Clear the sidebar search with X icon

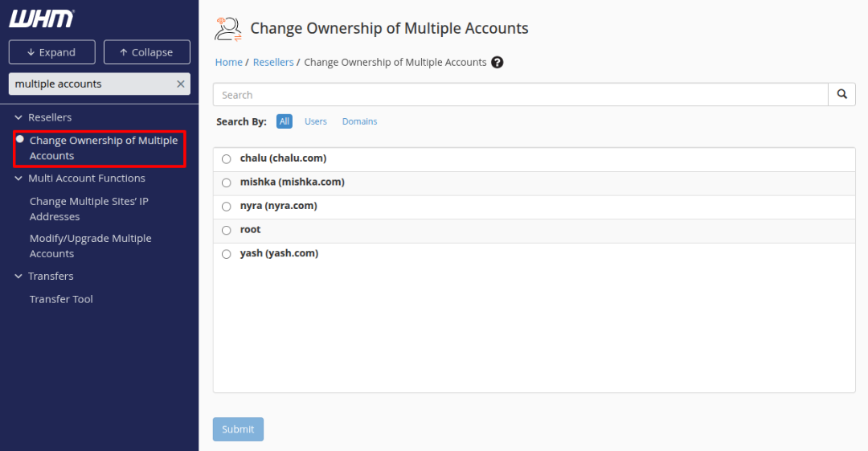(x=181, y=84)
